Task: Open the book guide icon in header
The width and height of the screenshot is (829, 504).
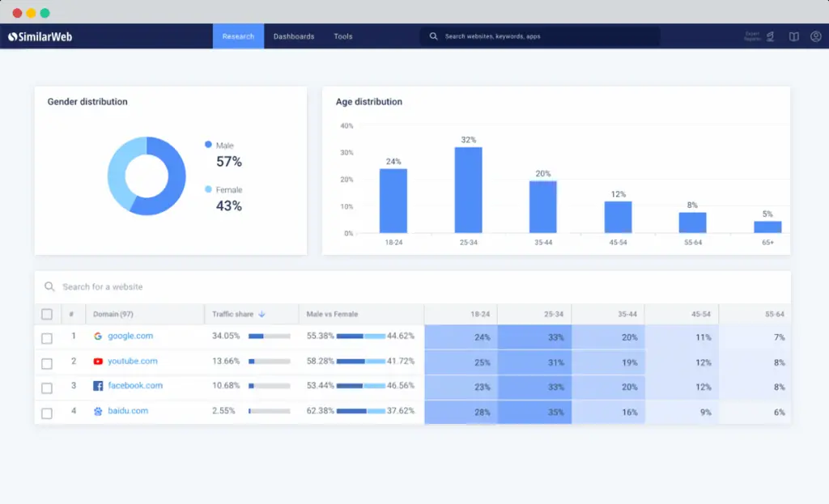Action: click(x=794, y=36)
